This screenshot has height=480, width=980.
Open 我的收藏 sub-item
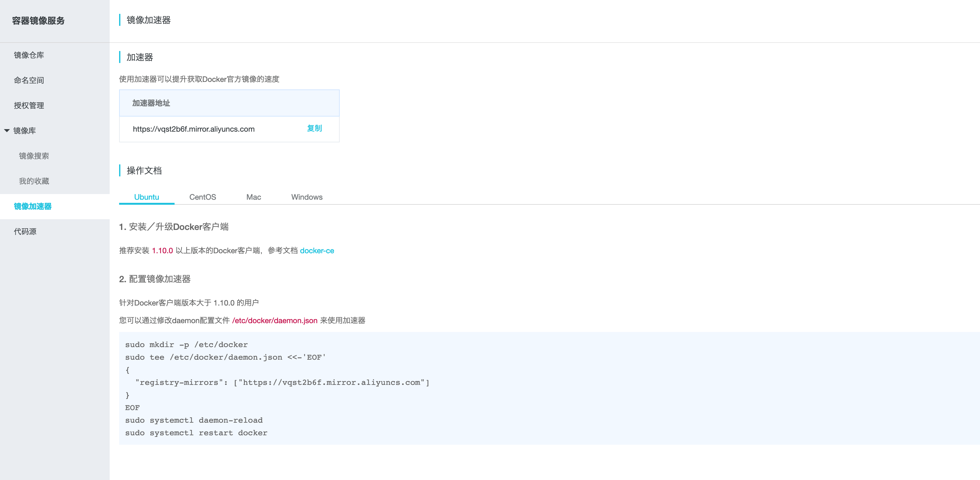coord(34,181)
